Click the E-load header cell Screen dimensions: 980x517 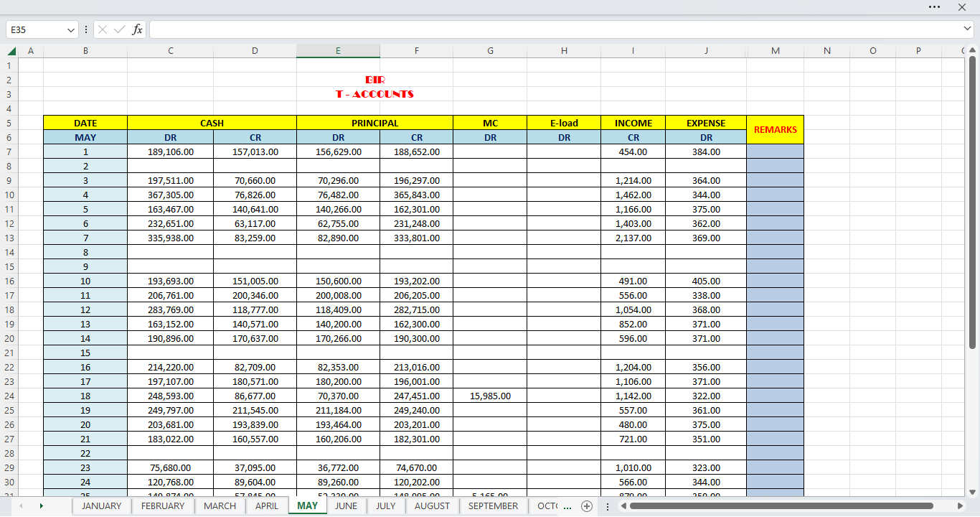click(x=564, y=123)
